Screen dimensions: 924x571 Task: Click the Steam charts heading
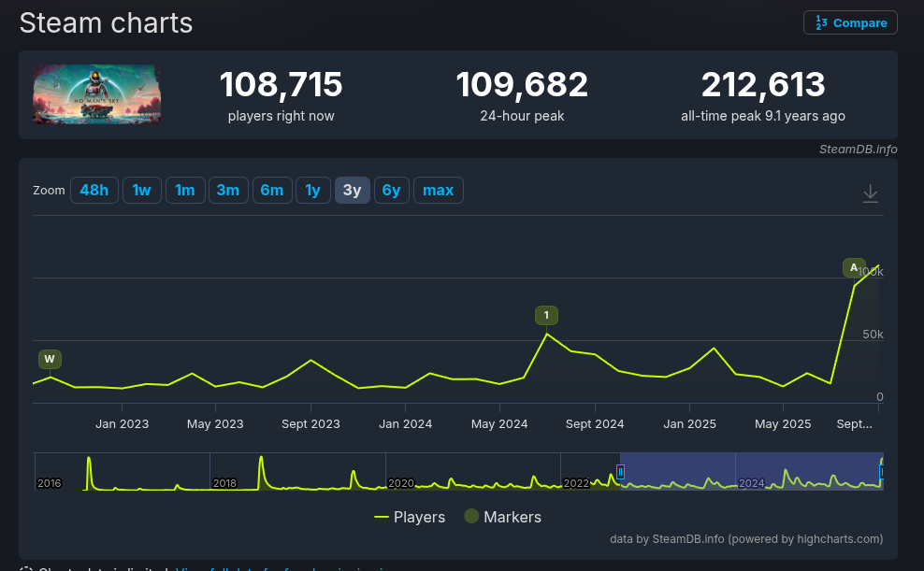pyautogui.click(x=106, y=23)
